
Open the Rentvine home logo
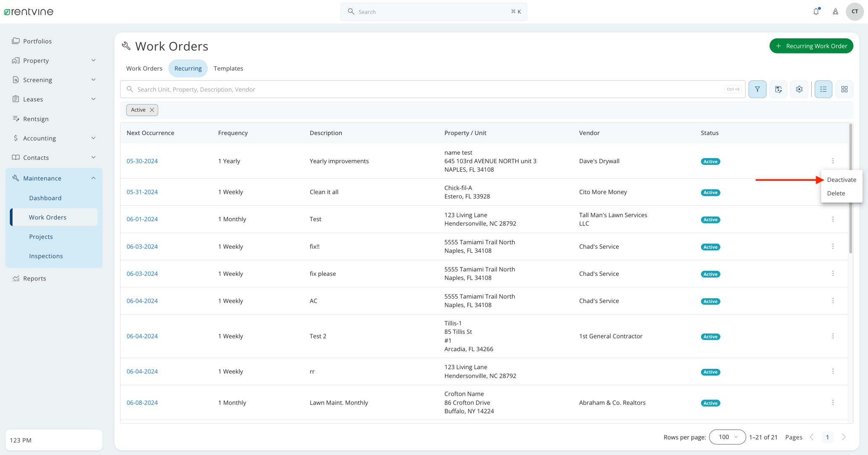[x=28, y=11]
